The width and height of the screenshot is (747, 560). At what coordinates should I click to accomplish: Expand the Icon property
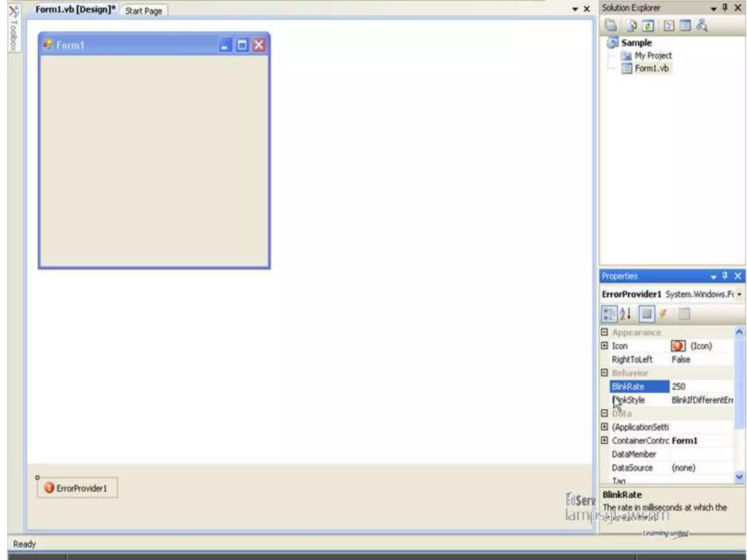pyautogui.click(x=604, y=345)
